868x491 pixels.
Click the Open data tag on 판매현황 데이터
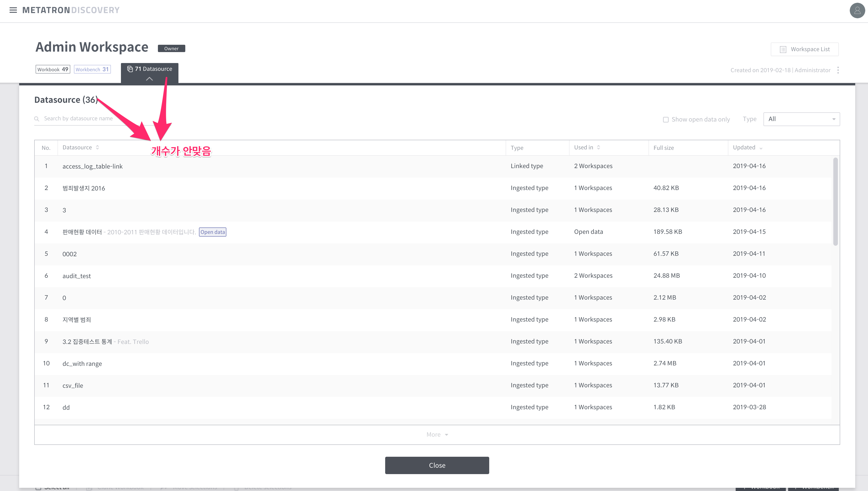pos(212,232)
